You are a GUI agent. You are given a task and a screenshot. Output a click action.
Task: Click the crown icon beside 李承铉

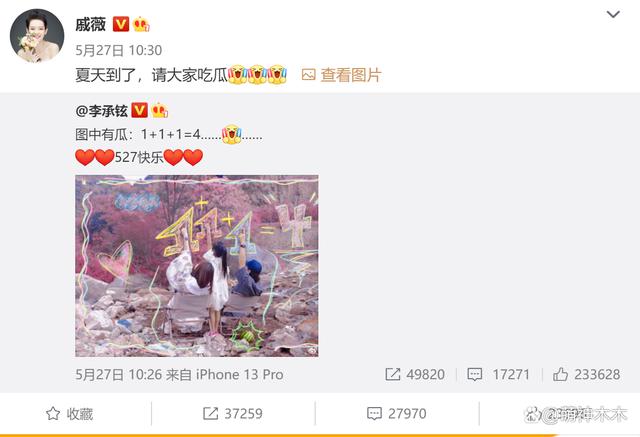click(160, 111)
